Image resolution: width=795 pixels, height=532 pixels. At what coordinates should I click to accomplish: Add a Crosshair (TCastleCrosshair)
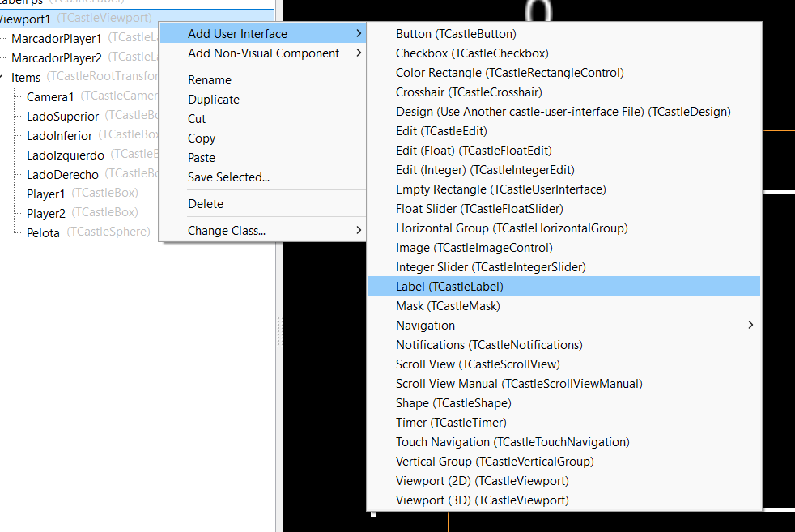pos(564,92)
